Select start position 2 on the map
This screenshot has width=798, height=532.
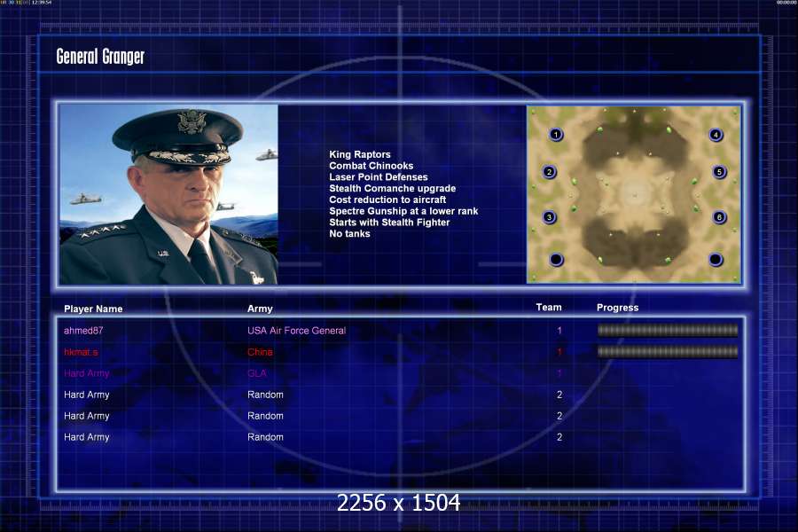(x=549, y=172)
